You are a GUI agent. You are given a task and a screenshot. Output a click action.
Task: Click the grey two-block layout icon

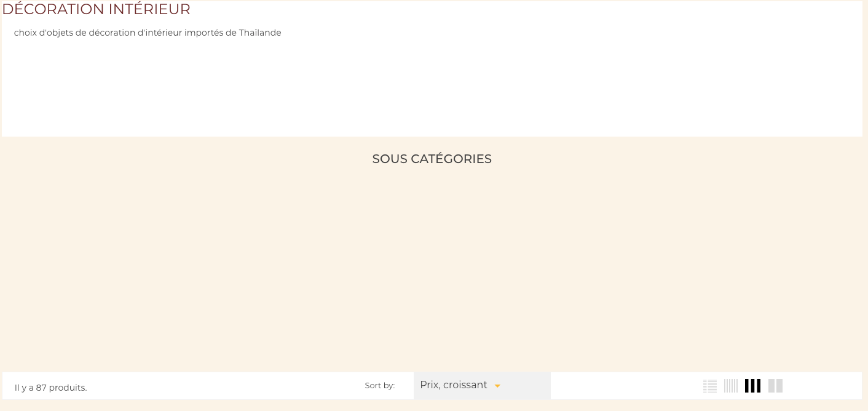775,386
